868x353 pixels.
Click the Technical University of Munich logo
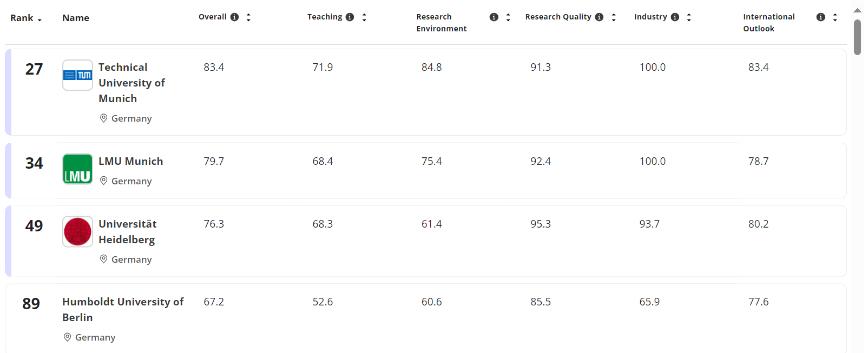pyautogui.click(x=77, y=75)
